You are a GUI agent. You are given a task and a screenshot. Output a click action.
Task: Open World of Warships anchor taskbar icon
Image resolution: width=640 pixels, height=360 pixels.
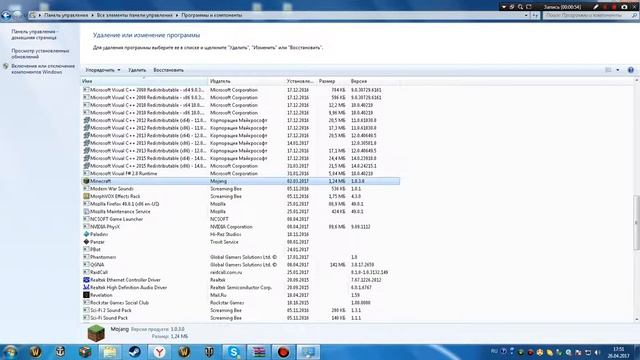[x=60, y=352]
